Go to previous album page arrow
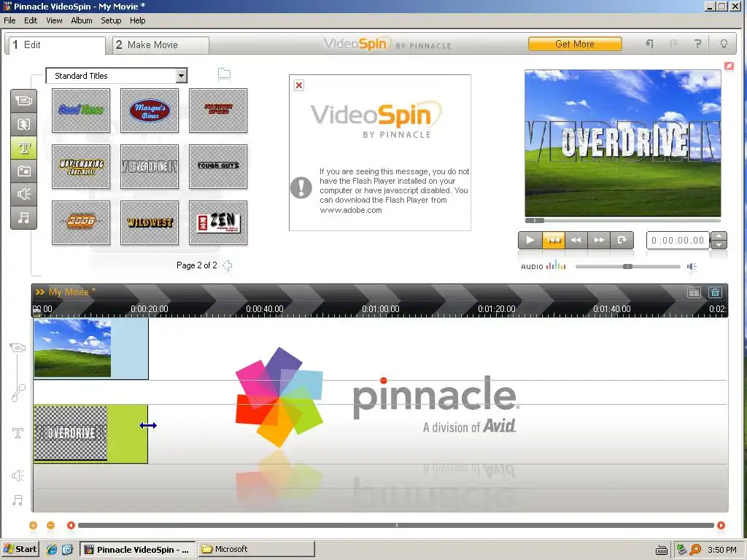 (228, 265)
